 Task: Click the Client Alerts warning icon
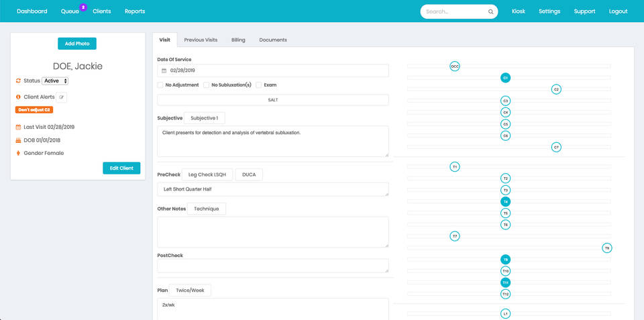(x=18, y=97)
